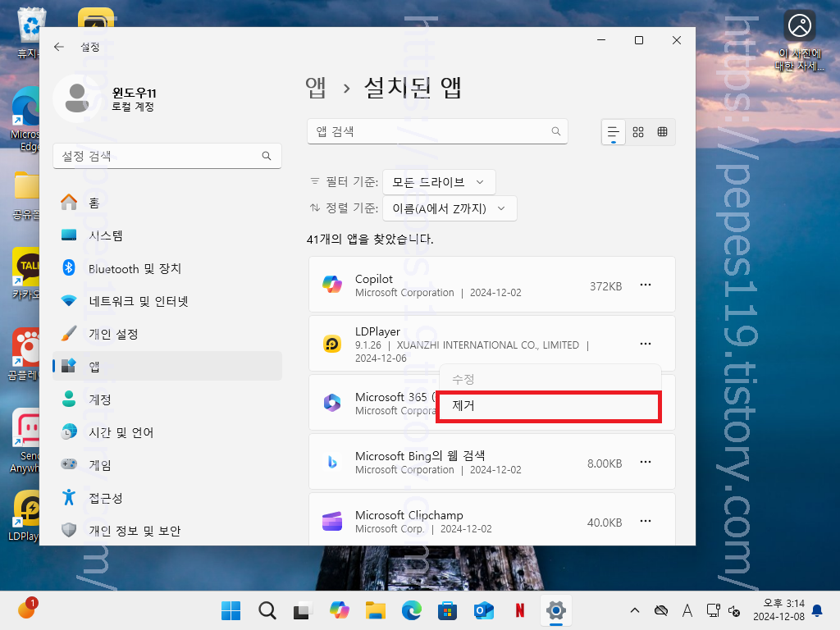Click the Microsoft Clipchamp app icon
Image resolution: width=840 pixels, height=630 pixels.
pos(332,521)
